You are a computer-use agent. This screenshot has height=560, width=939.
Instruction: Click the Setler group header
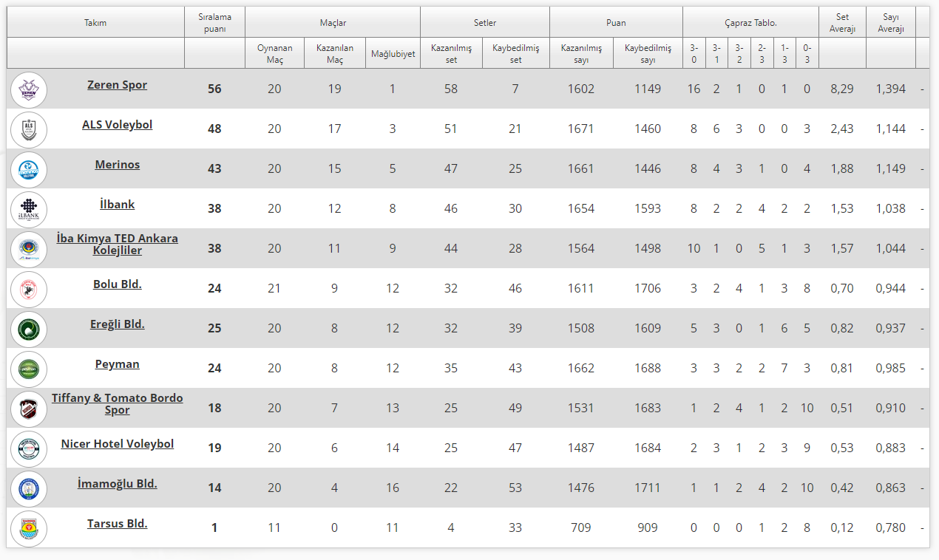click(485, 23)
